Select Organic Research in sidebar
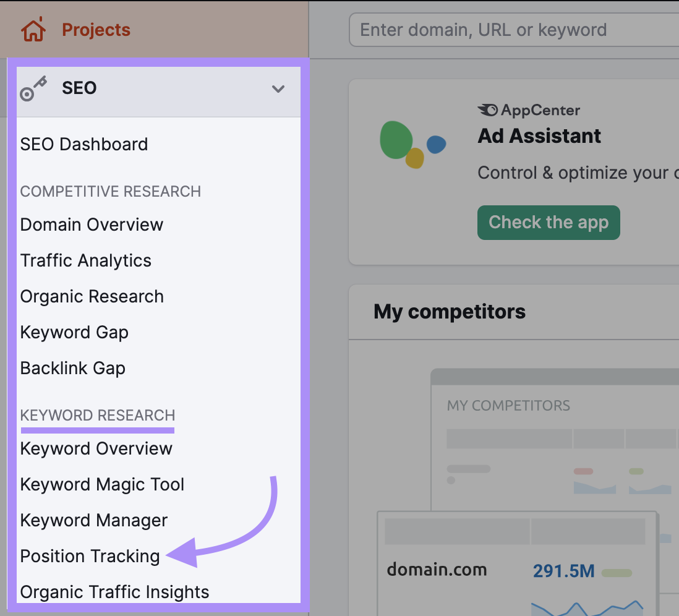The height and width of the screenshot is (616, 679). pyautogui.click(x=92, y=296)
